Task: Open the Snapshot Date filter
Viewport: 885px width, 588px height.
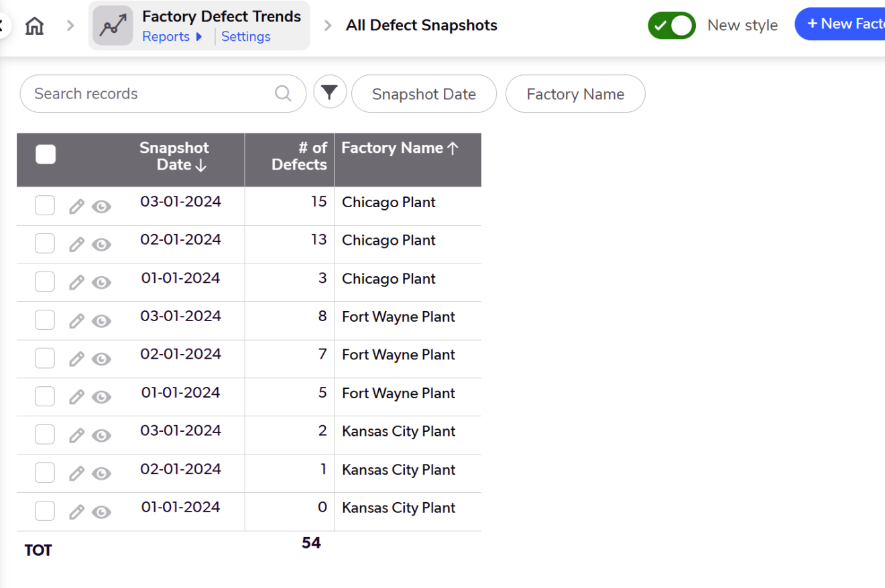Action: tap(424, 94)
